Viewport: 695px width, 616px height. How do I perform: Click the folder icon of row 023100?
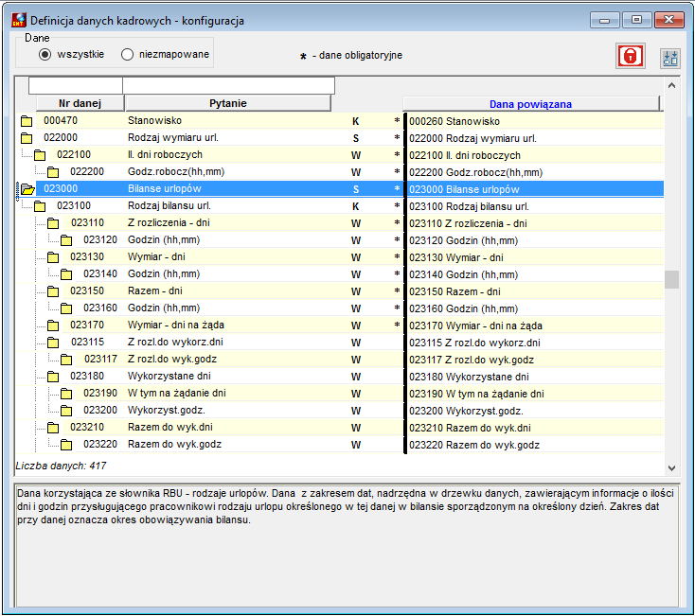[x=40, y=206]
